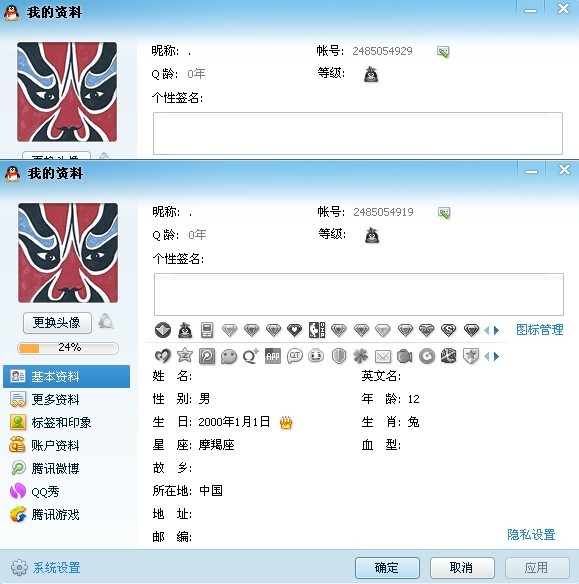Click the signature text box in front window
This screenshot has width=579, height=584.
(x=359, y=294)
